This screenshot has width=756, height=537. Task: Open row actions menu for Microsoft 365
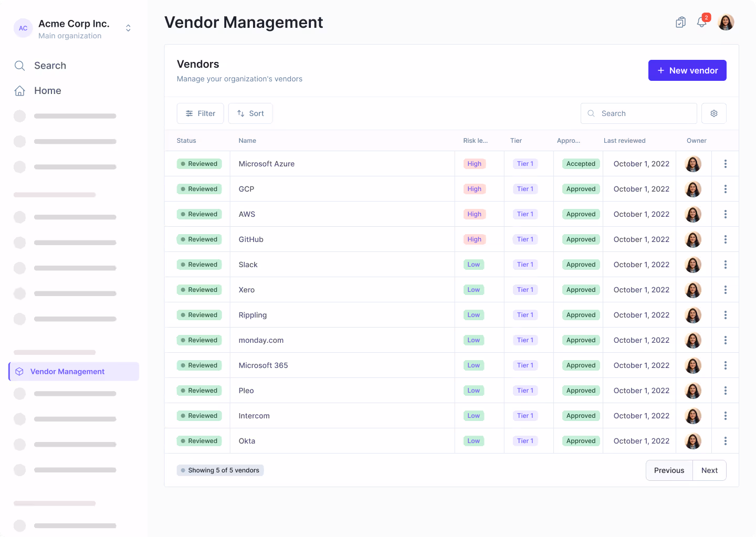[x=726, y=365]
